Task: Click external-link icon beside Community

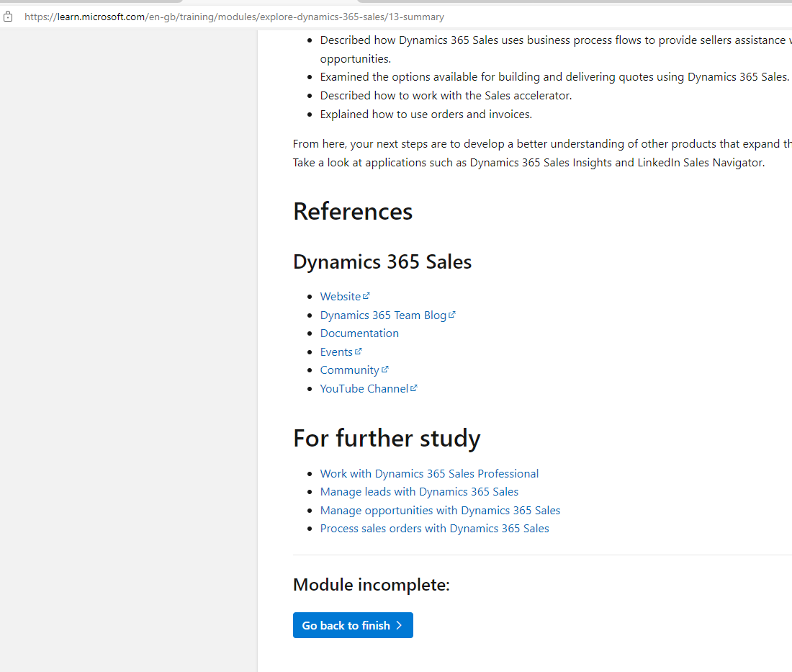Action: click(x=385, y=369)
